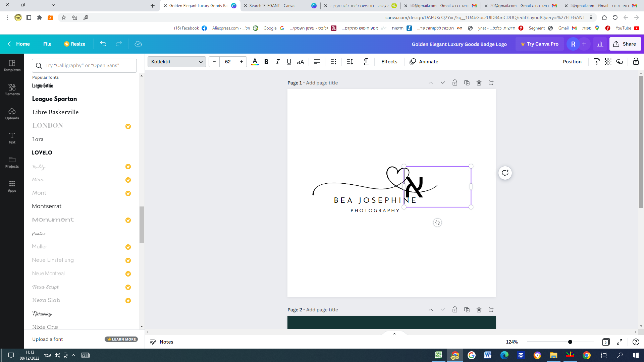
Task: Toggle bold formatting
Action: point(266,62)
